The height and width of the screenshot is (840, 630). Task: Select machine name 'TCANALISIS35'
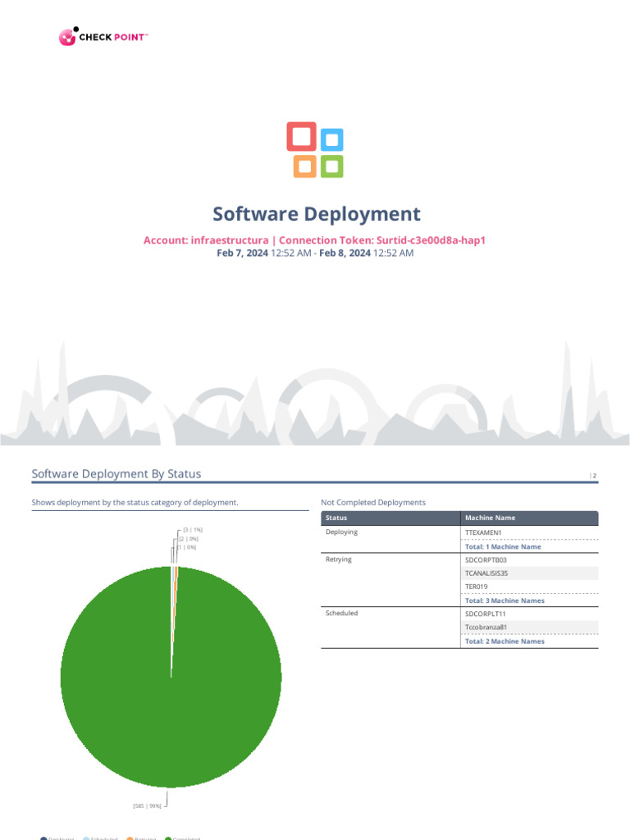tap(486, 573)
